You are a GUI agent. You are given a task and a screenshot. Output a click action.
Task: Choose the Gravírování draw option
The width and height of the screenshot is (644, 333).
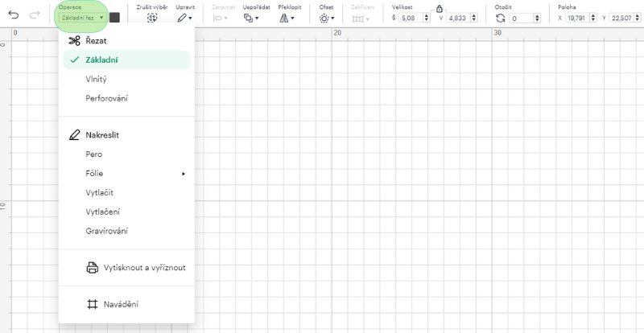pos(106,231)
